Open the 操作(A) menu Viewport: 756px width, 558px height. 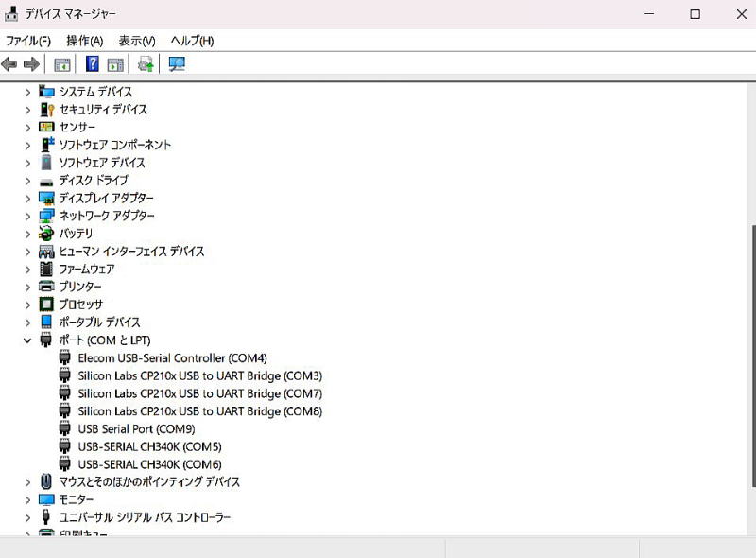tap(85, 41)
